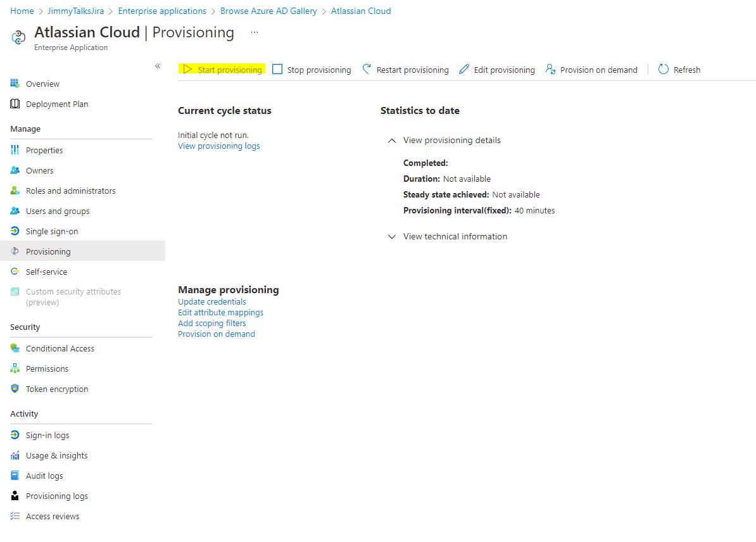
Task: Open Conditional Access under Security
Action: 60,348
